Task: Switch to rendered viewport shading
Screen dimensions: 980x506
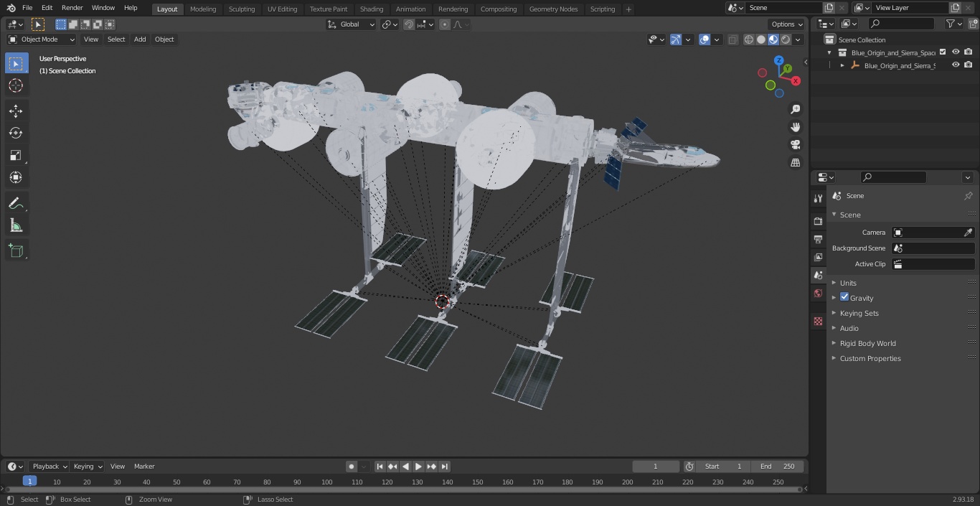Action: 786,39
